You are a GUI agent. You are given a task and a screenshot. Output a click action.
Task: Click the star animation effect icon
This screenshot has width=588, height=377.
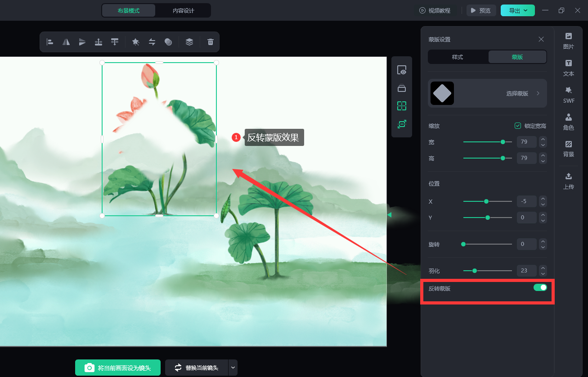[x=135, y=42]
